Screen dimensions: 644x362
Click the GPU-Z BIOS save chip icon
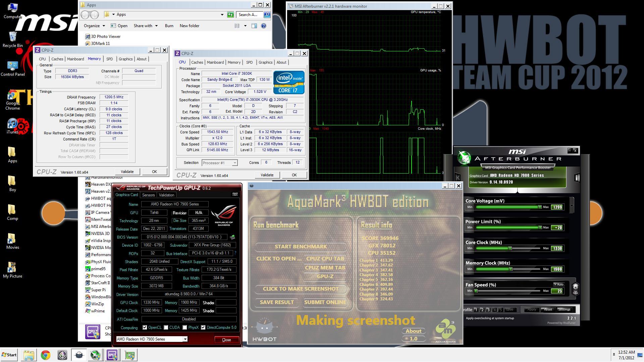[x=232, y=237]
